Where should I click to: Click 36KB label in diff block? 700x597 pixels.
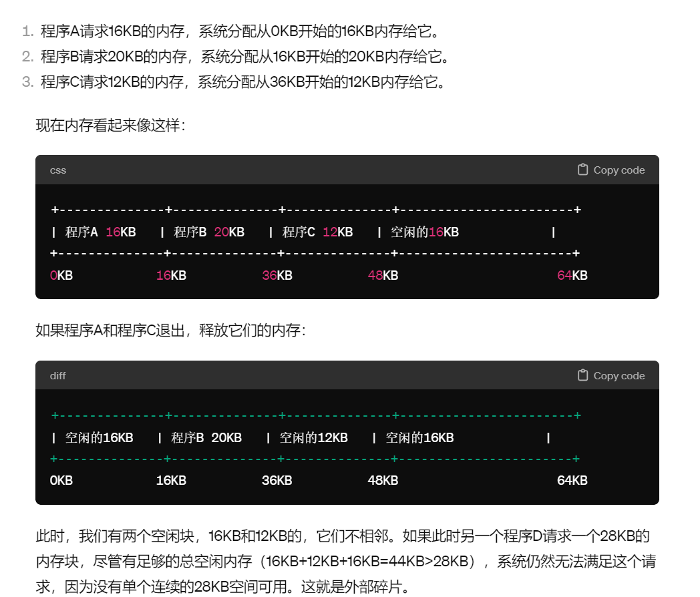tap(277, 481)
